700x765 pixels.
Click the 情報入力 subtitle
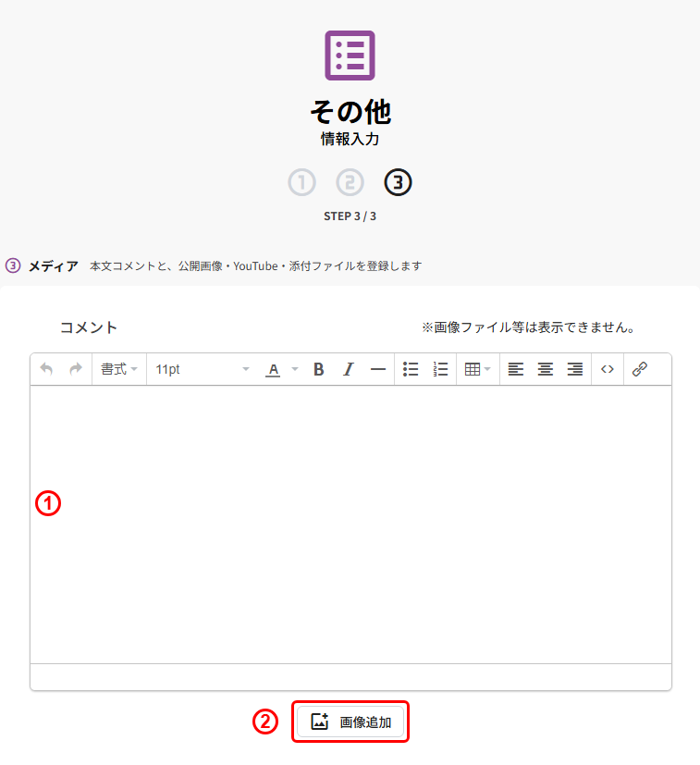pos(350,139)
